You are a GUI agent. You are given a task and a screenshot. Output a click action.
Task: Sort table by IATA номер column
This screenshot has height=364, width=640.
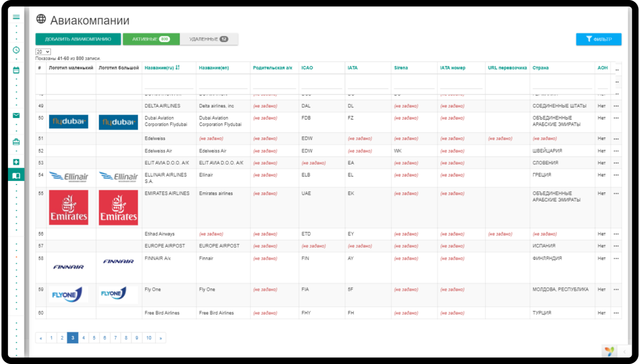coord(453,68)
